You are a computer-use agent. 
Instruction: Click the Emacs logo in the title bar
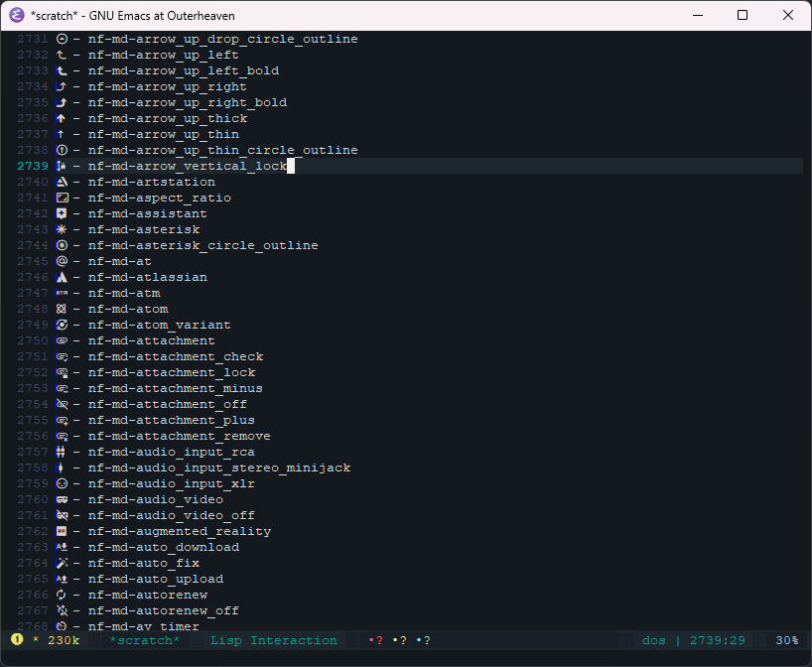[17, 16]
